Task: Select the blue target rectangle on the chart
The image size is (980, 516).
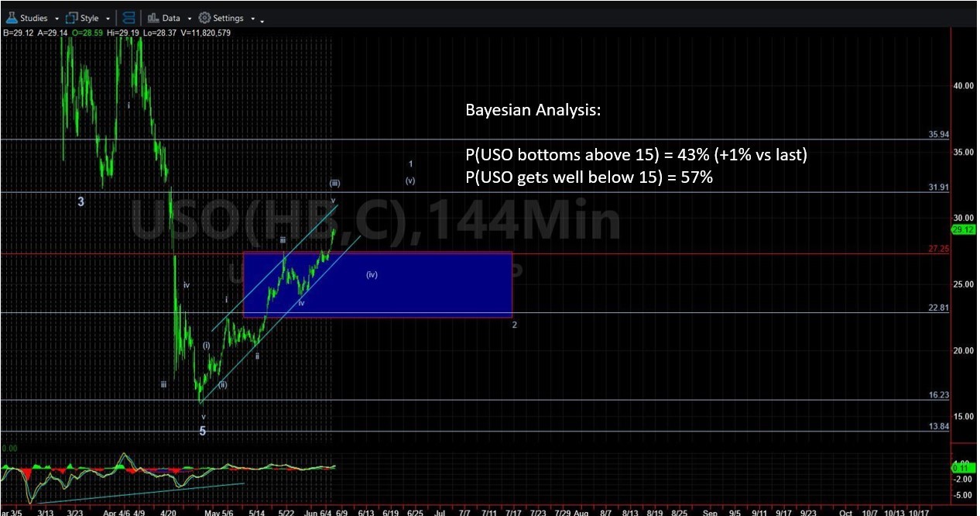Action: (x=378, y=284)
